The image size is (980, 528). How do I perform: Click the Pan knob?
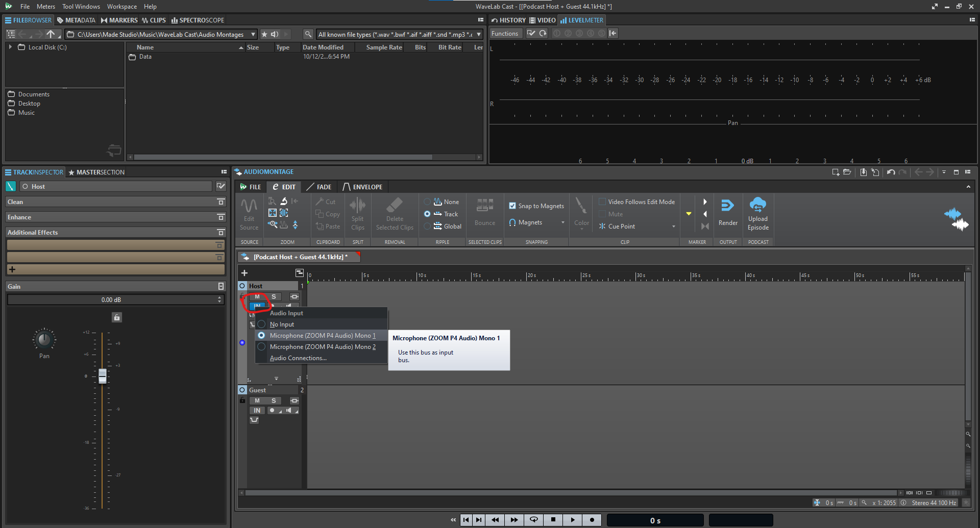(44, 339)
